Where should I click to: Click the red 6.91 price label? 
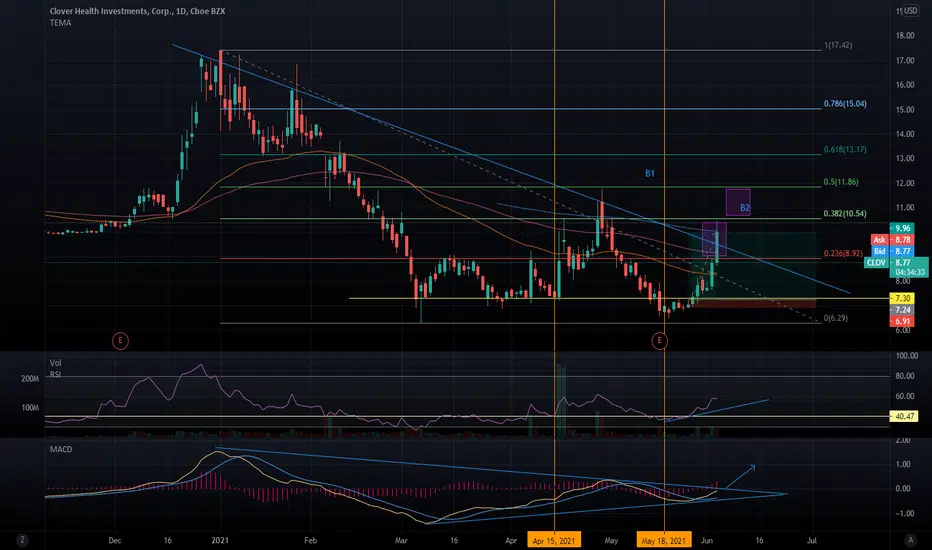pos(902,321)
